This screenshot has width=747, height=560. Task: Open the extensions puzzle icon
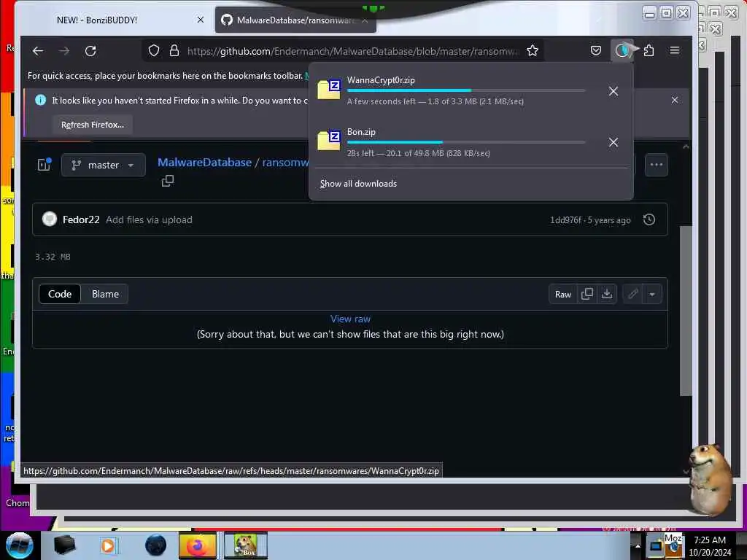(x=649, y=50)
